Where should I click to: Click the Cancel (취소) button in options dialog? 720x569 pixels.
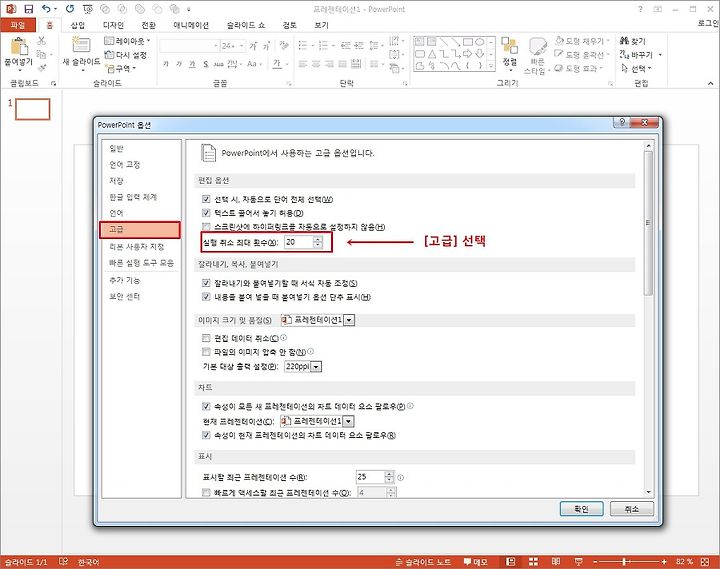coord(631,508)
